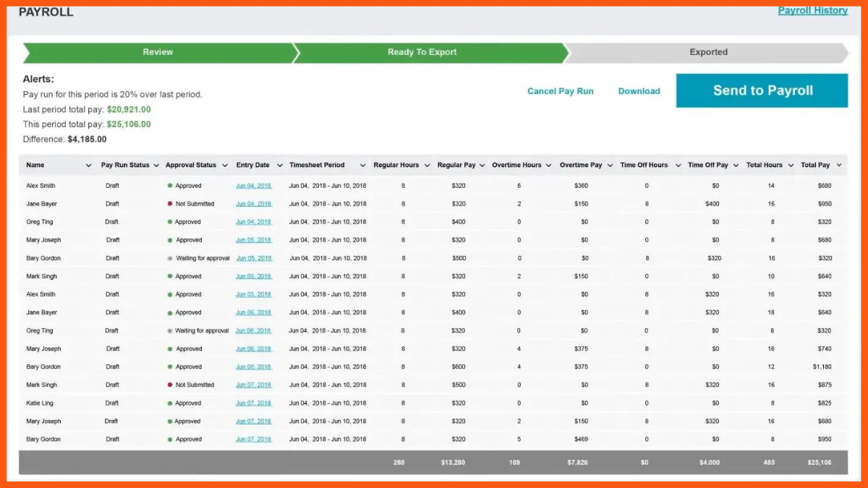This screenshot has width=868, height=488.
Task: Click red Not Submitted status dot for Jane Bayer
Action: [x=170, y=204]
